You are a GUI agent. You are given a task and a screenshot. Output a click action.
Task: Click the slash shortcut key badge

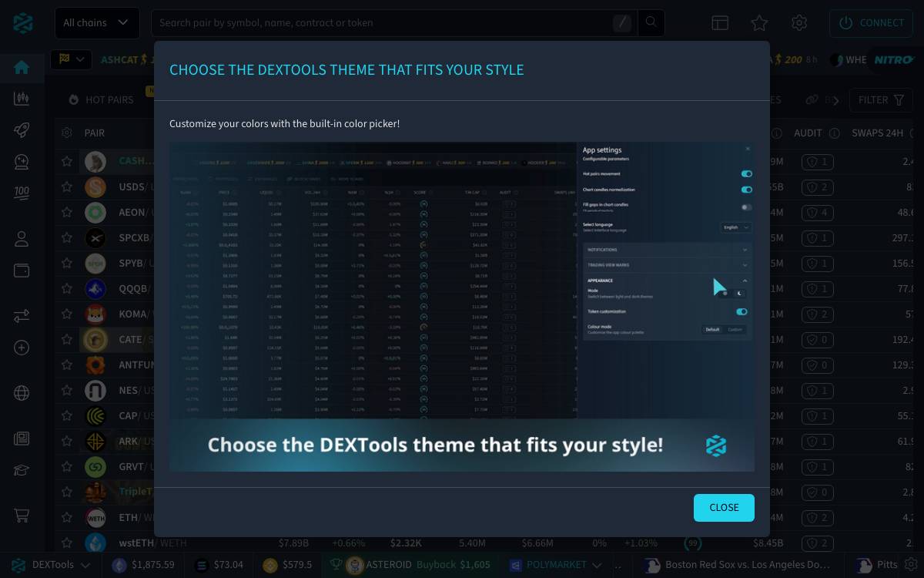623,23
